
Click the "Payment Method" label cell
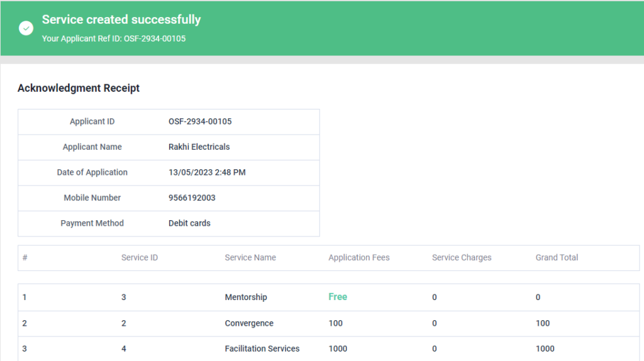point(92,223)
